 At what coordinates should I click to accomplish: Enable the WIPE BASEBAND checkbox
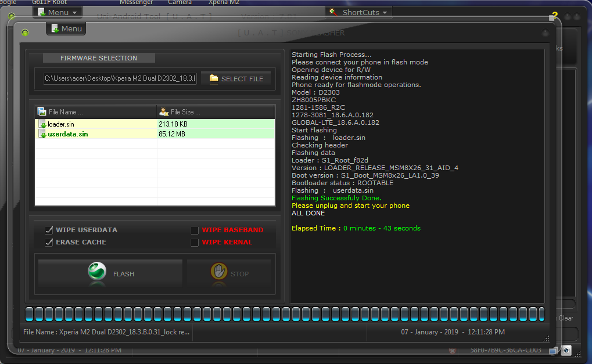coord(195,230)
